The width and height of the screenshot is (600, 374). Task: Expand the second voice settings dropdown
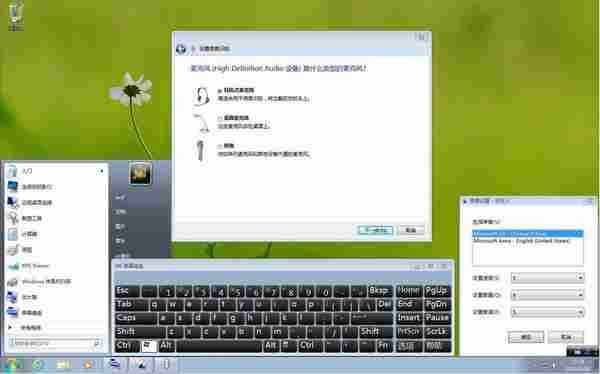(x=547, y=295)
